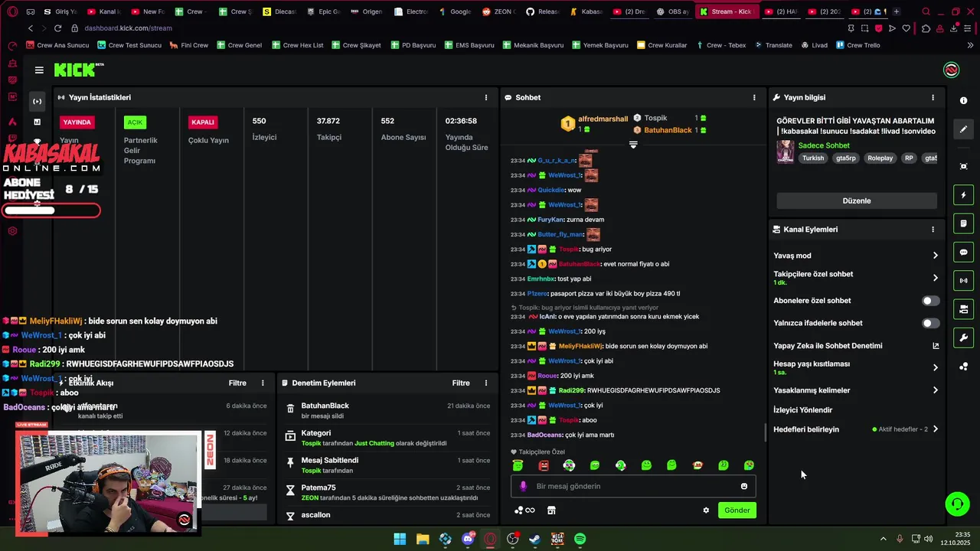Open Etkinlik Akışı three-dot menu
Screen dimensions: 980x551
pyautogui.click(x=263, y=383)
